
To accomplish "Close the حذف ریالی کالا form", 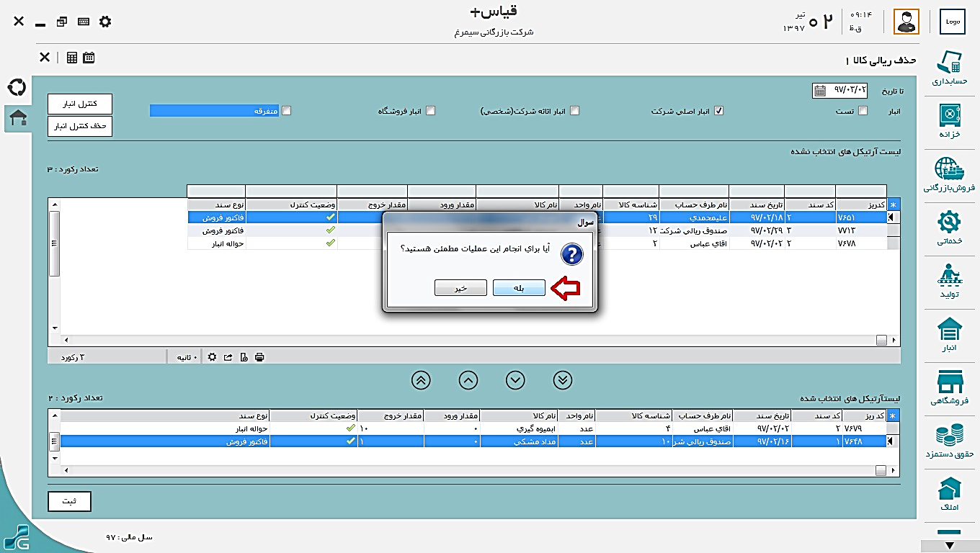I will (x=45, y=57).
